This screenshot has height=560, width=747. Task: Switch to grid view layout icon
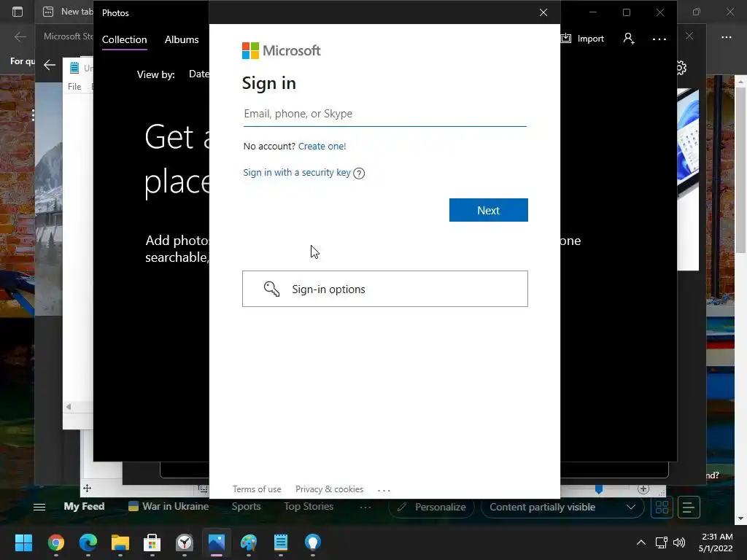coord(662,507)
